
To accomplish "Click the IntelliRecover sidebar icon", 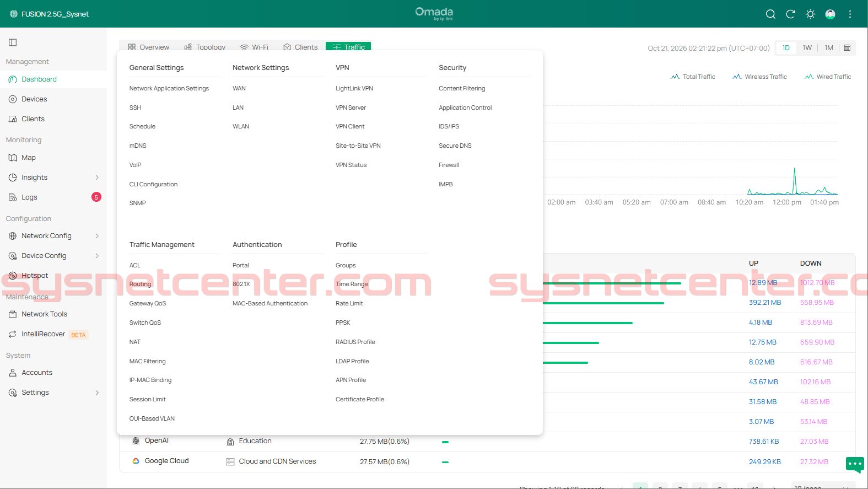I will [13, 334].
